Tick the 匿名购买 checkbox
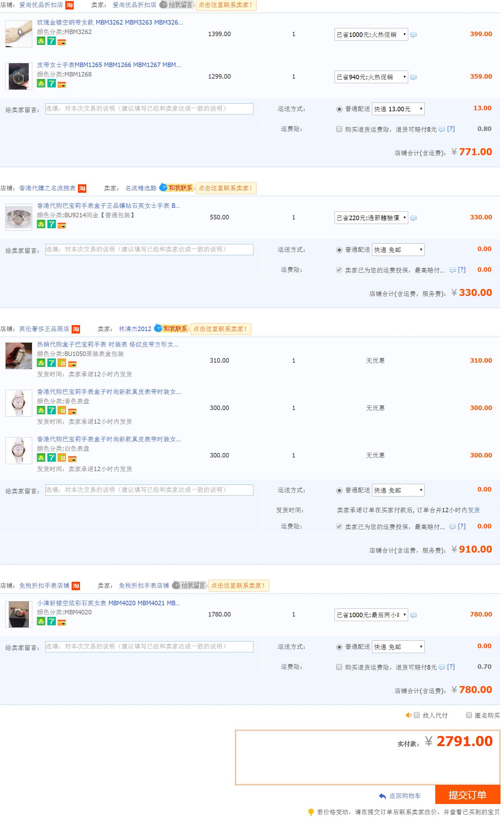504x817 pixels. pyautogui.click(x=469, y=715)
